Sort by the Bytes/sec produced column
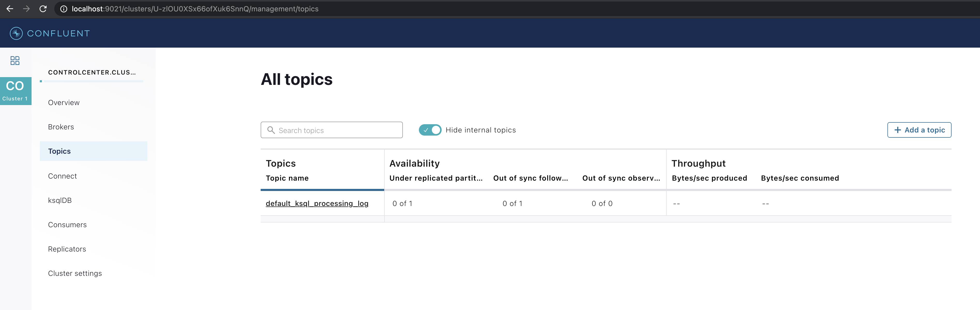980x310 pixels. click(709, 178)
